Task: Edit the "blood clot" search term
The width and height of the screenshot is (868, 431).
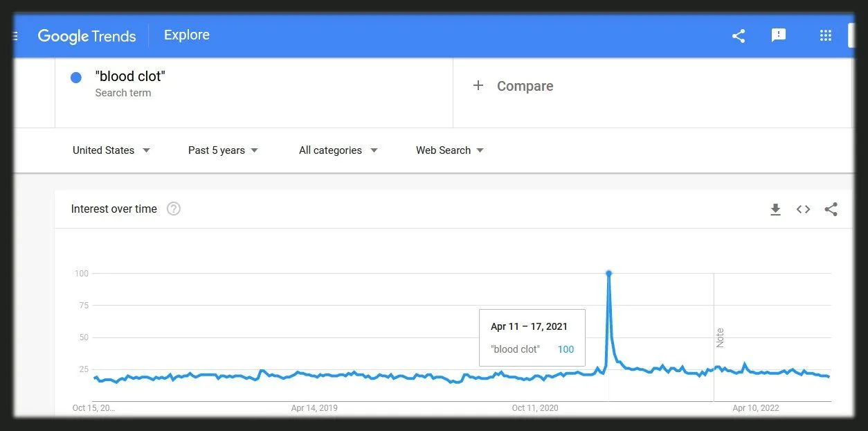Action: (x=130, y=77)
